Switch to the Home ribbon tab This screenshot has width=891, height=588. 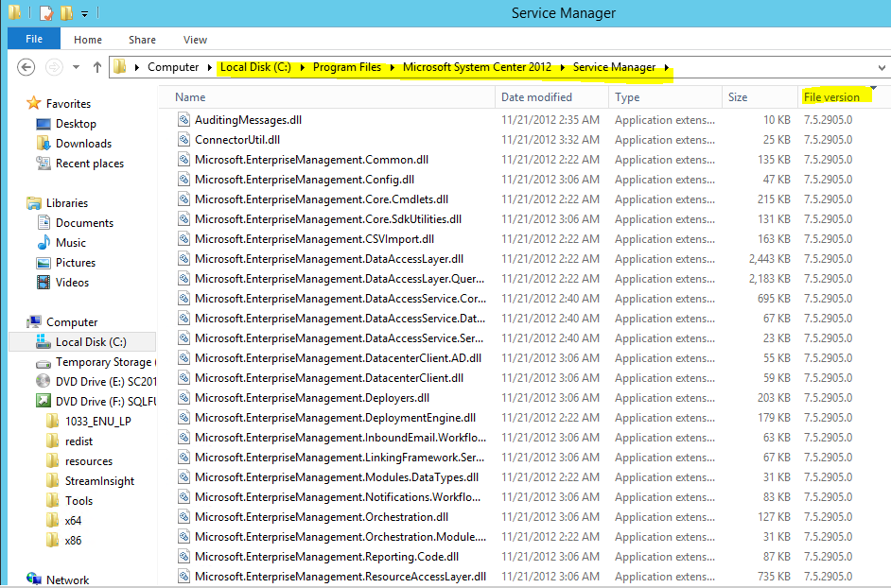[x=88, y=40]
